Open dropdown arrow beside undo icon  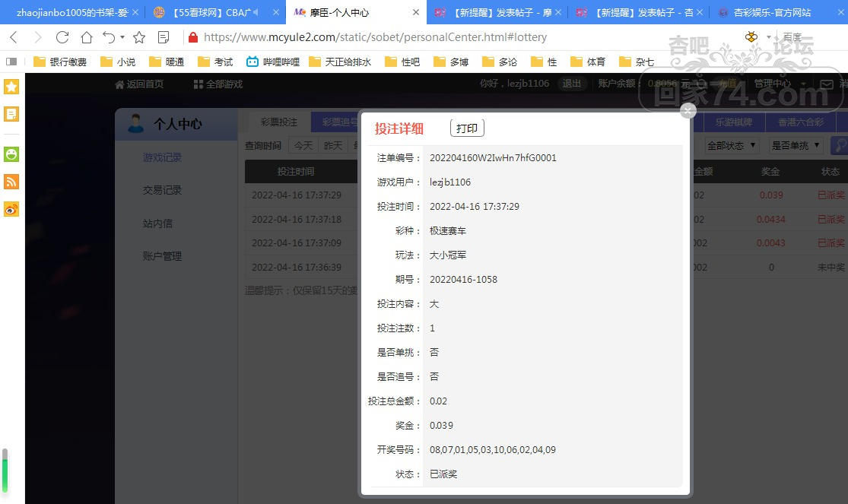[122, 36]
